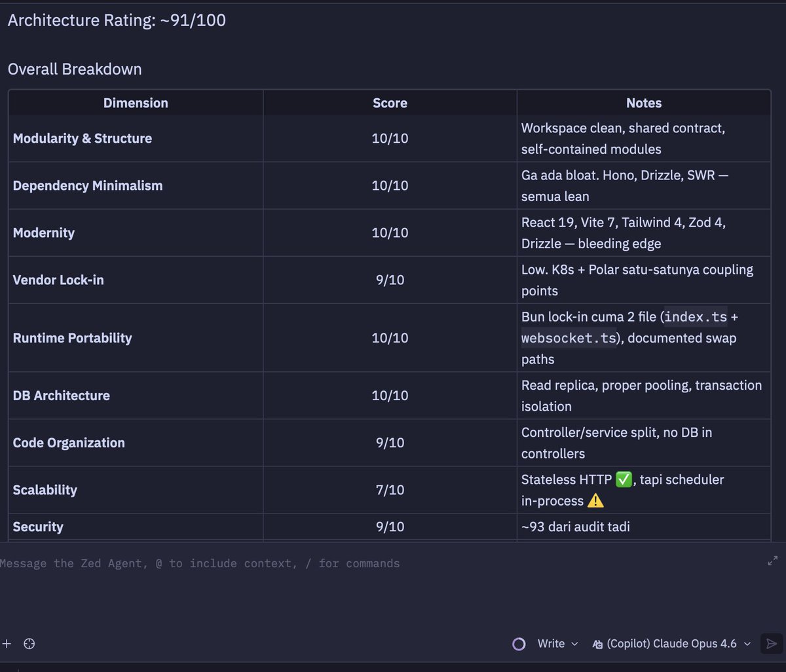786x672 pixels.
Task: Click the Read replica, proper pooling note
Action: pyautogui.click(x=641, y=396)
